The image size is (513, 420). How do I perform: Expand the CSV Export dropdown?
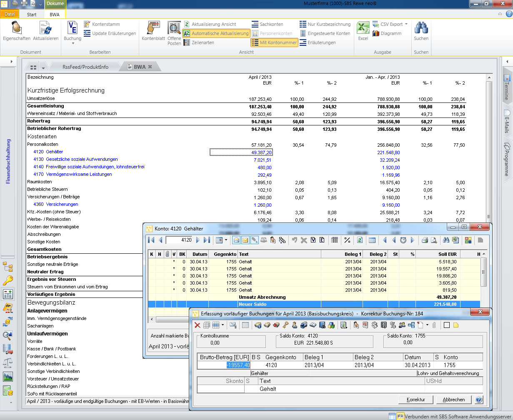pos(406,24)
